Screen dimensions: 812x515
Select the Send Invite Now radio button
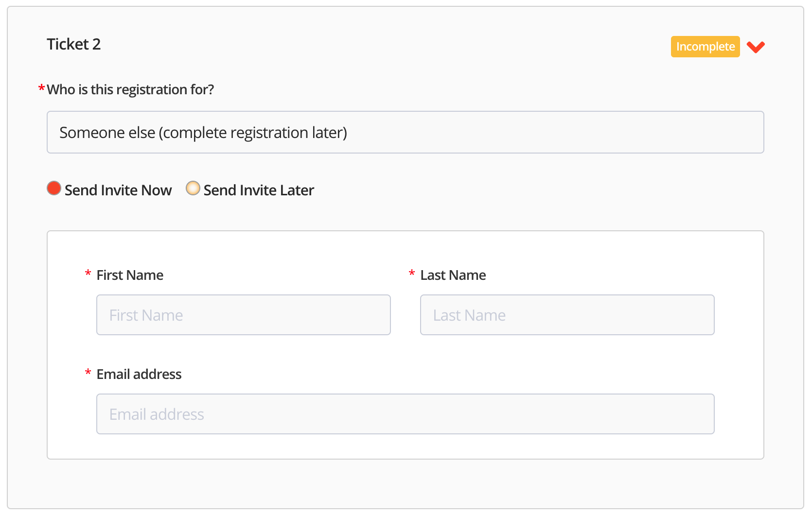point(54,188)
